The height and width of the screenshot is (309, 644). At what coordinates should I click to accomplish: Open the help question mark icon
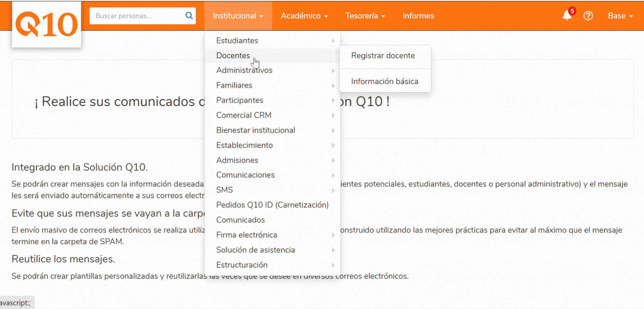coord(588,16)
